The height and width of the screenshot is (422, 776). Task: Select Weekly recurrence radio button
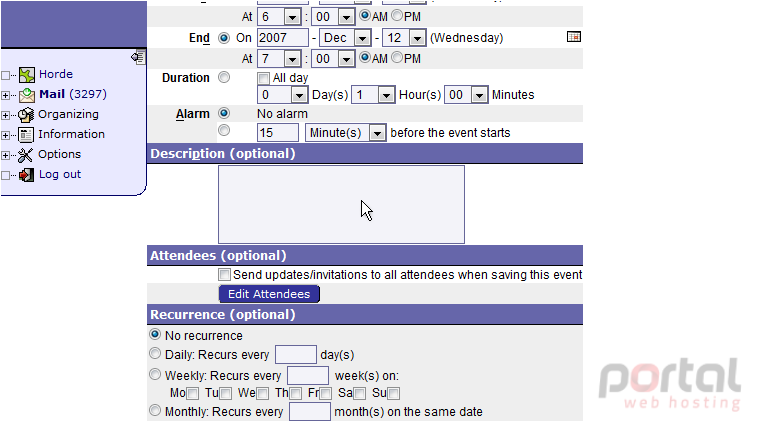tap(155, 374)
